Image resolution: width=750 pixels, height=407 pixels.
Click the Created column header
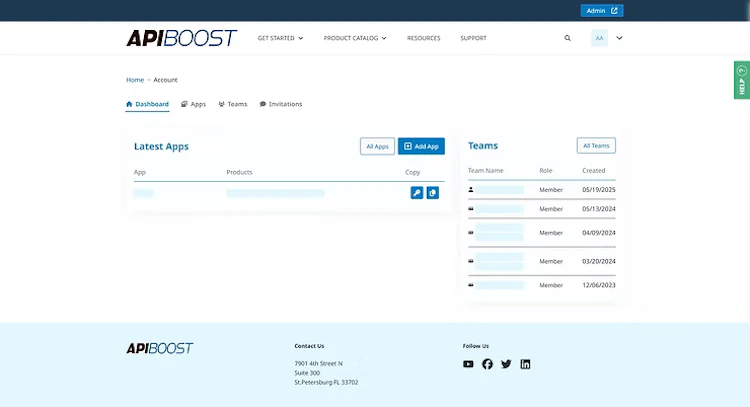[x=594, y=170]
